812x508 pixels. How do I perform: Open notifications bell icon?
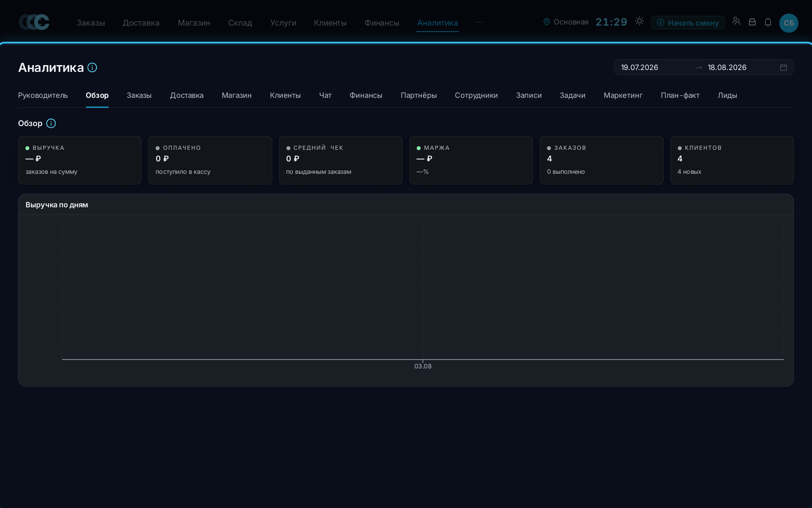pyautogui.click(x=768, y=22)
